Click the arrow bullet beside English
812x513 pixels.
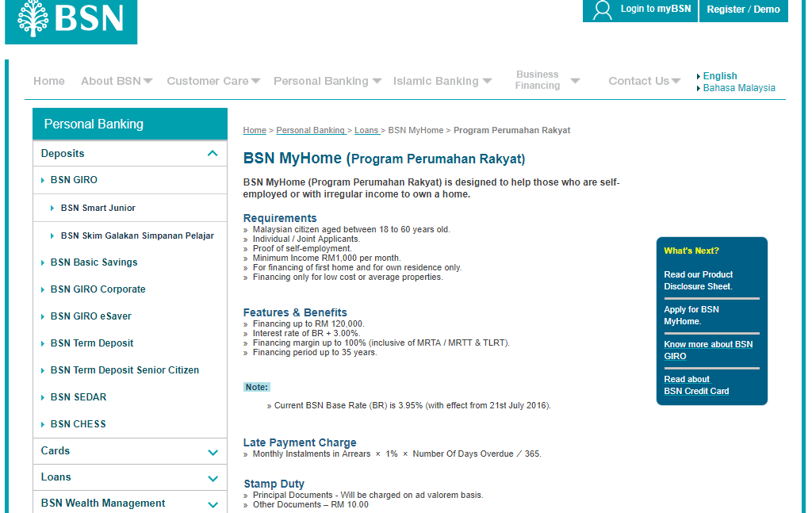[x=699, y=77]
